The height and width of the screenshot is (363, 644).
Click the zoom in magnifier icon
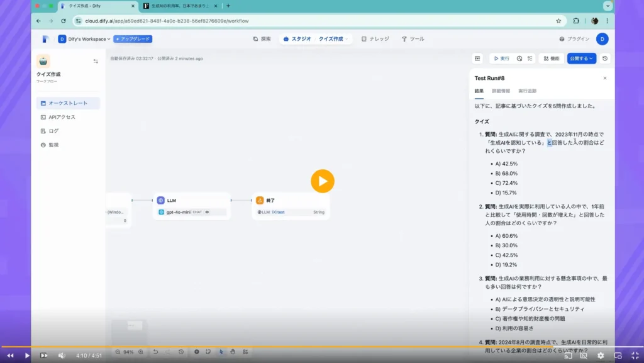tap(140, 352)
